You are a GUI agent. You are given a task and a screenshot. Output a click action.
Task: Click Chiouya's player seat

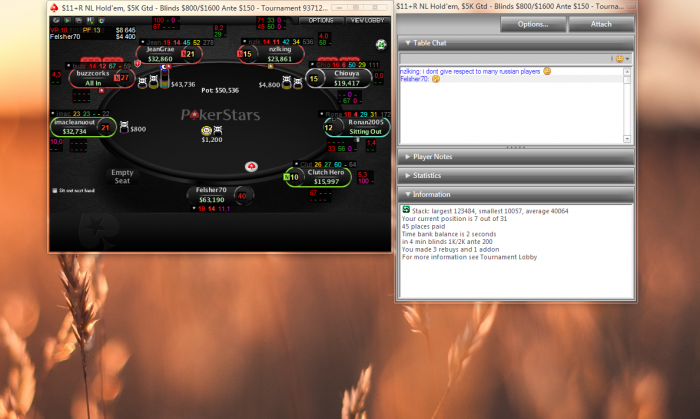(338, 78)
